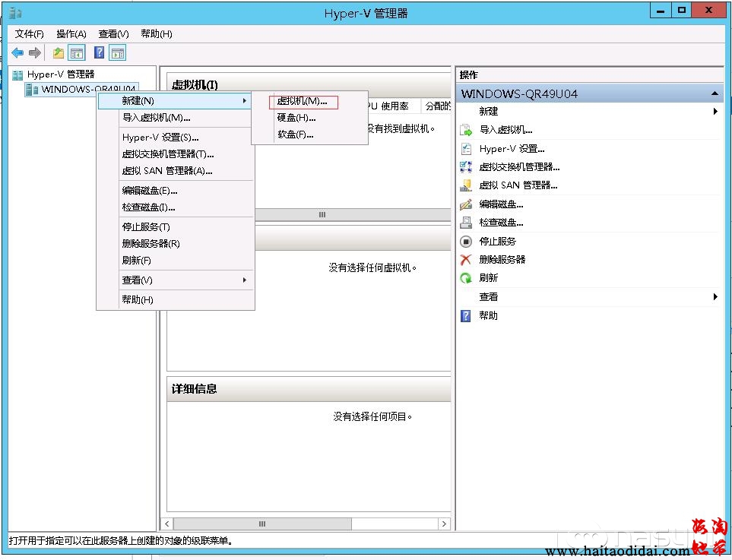Viewport: 732px width, 560px height.
Task: Select 虚拟机(M)... in the 新建 submenu
Action: (x=302, y=101)
